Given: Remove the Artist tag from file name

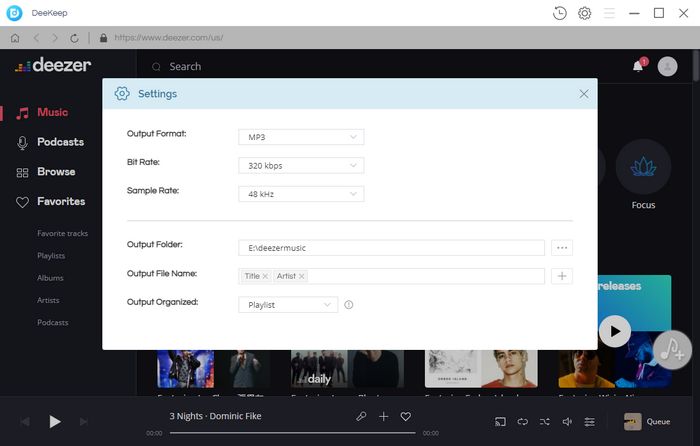Looking at the screenshot, I should click(x=302, y=276).
